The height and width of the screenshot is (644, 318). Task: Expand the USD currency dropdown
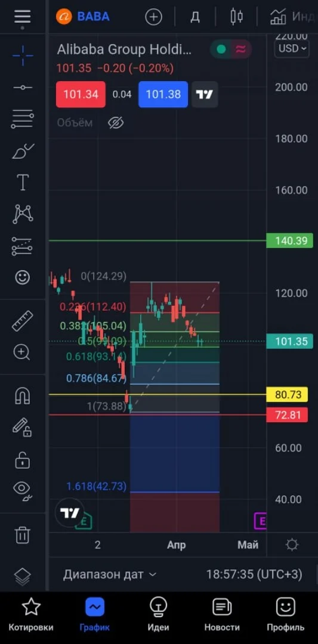(292, 48)
